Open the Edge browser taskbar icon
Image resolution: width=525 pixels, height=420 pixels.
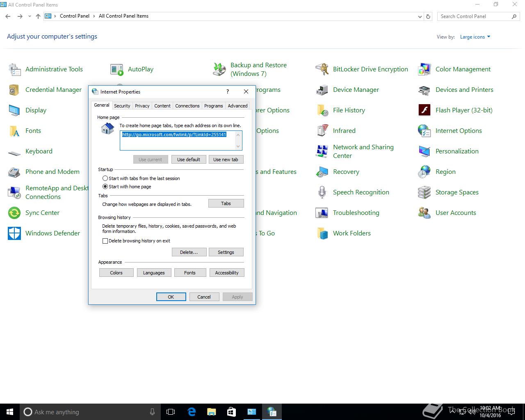click(x=192, y=412)
